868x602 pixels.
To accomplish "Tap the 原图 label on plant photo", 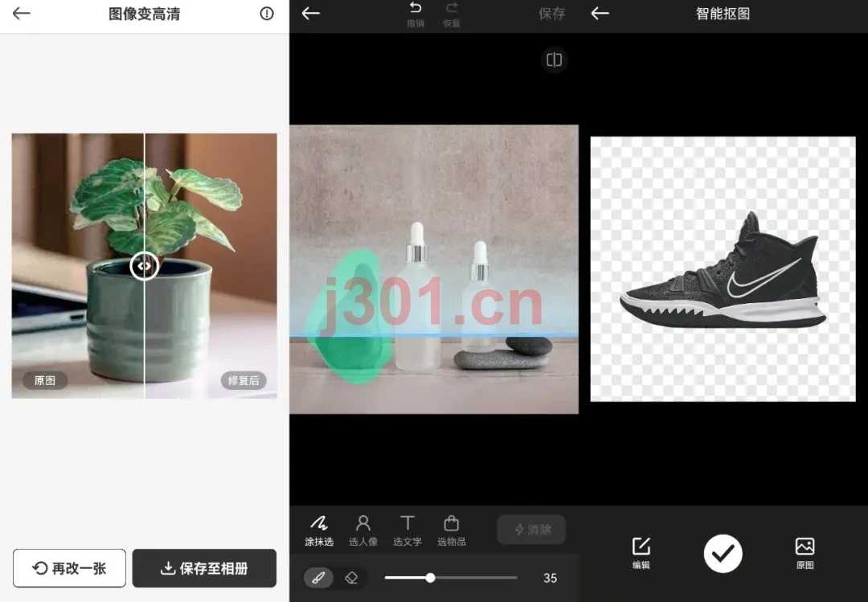I will tap(45, 380).
